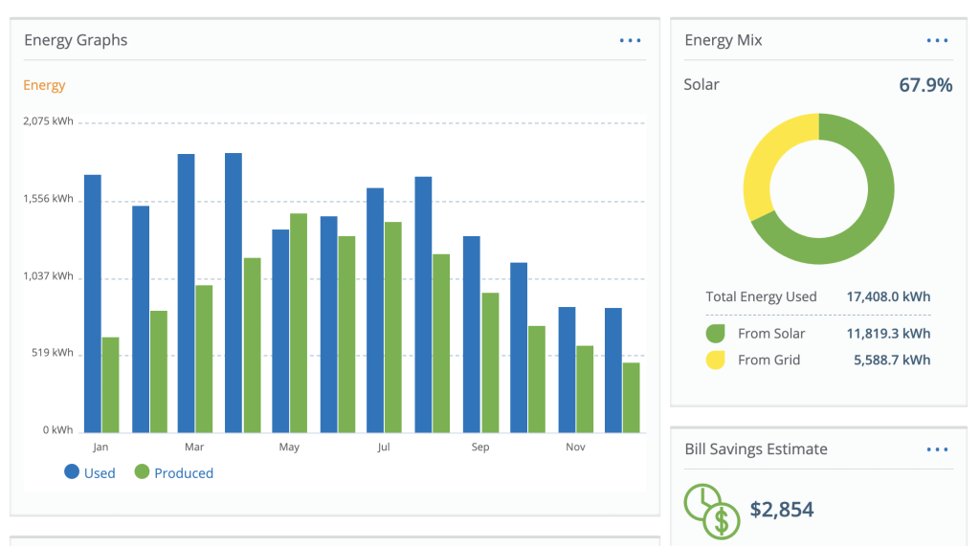Click the Mar month axis label
This screenshot has height=546, width=980.
click(194, 447)
